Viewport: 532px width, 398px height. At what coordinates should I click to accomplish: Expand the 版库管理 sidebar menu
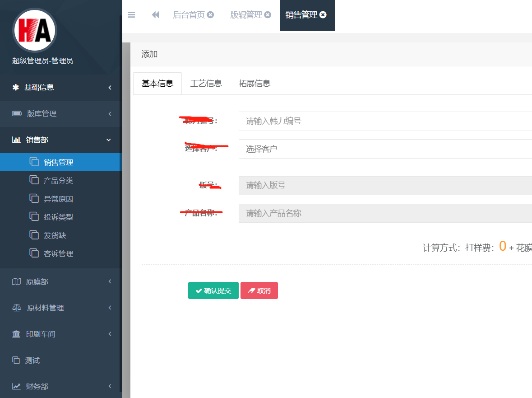coord(61,114)
